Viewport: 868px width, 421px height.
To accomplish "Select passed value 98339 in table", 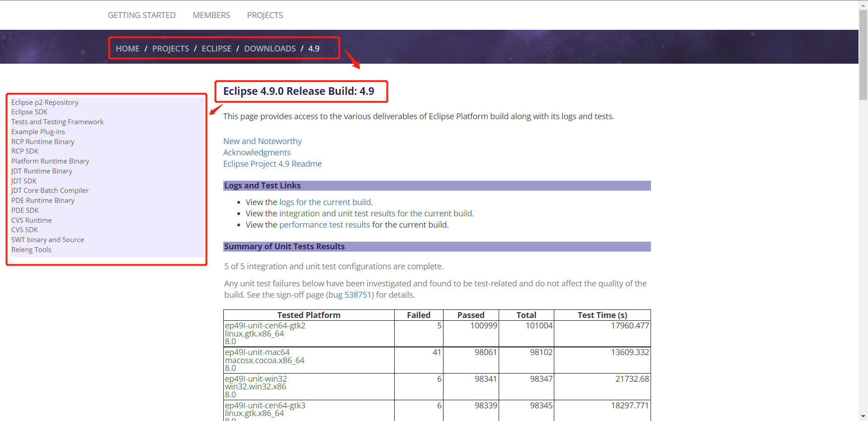I will tap(486, 406).
